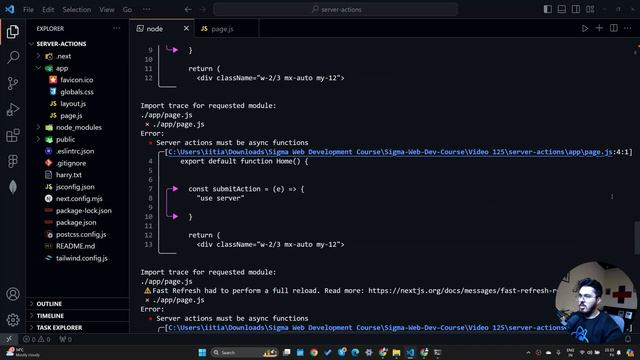The image size is (640, 360).
Task: Open the Extensions view
Action: click(13, 135)
